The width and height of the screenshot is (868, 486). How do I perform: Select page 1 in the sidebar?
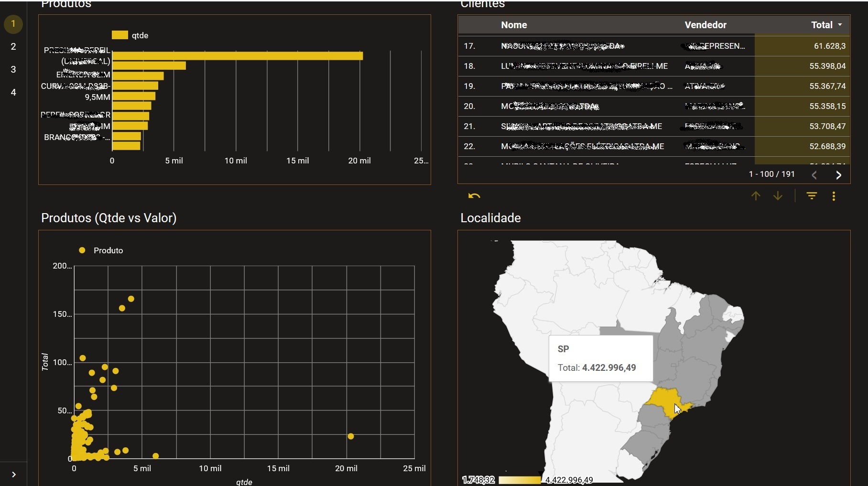[x=13, y=24]
